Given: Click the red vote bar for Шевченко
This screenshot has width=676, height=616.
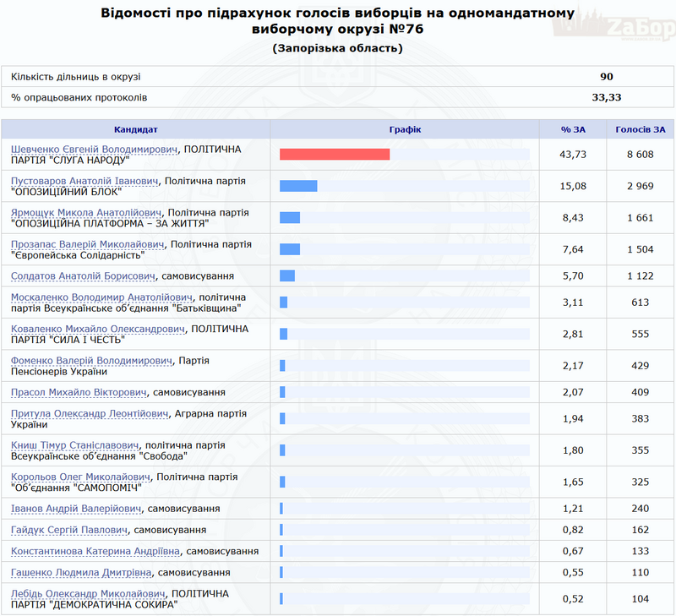Looking at the screenshot, I should (x=335, y=154).
